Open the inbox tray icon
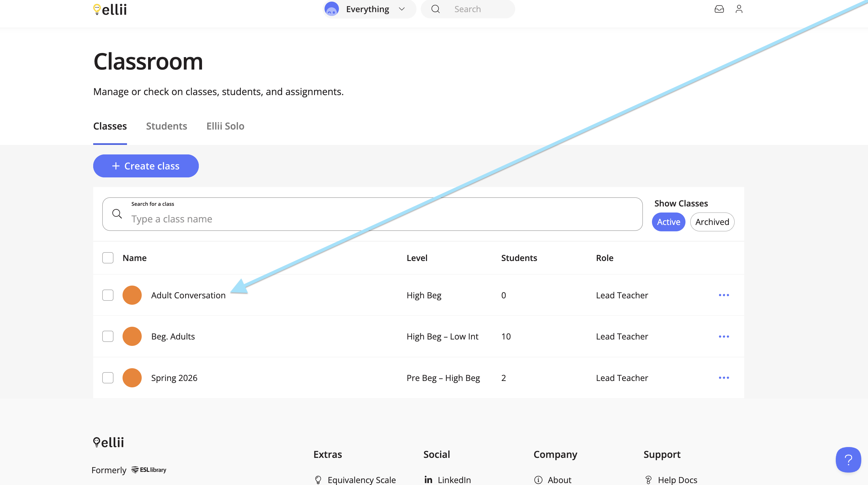 point(719,9)
